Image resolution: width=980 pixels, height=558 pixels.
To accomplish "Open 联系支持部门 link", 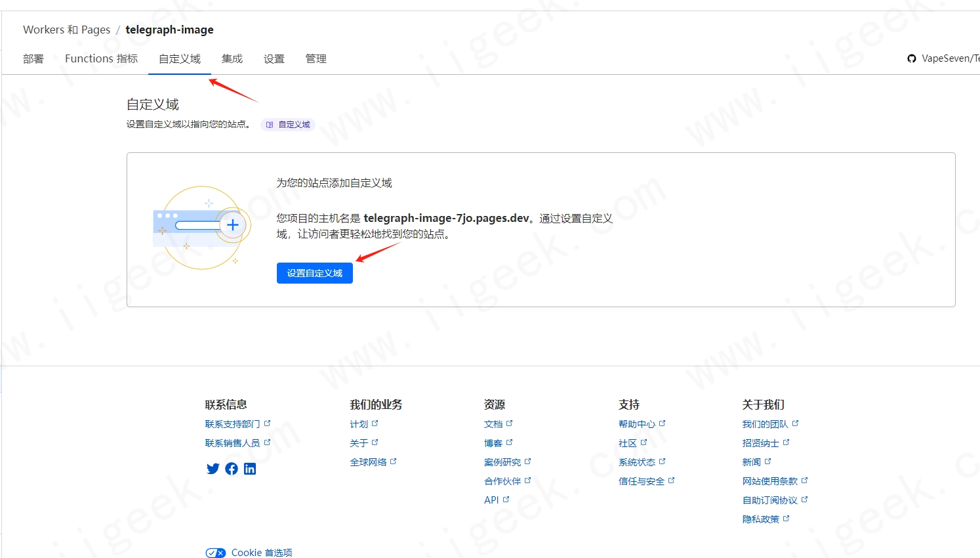I will (238, 424).
